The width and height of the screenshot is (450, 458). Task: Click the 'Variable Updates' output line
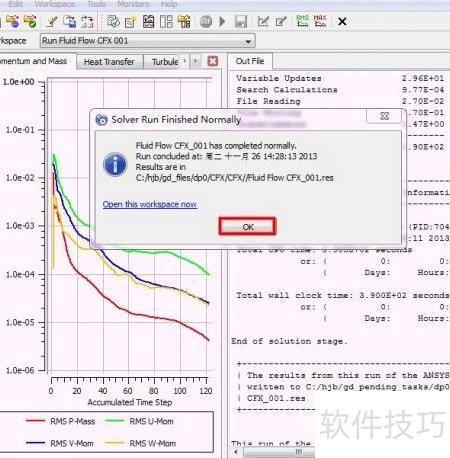click(x=279, y=78)
